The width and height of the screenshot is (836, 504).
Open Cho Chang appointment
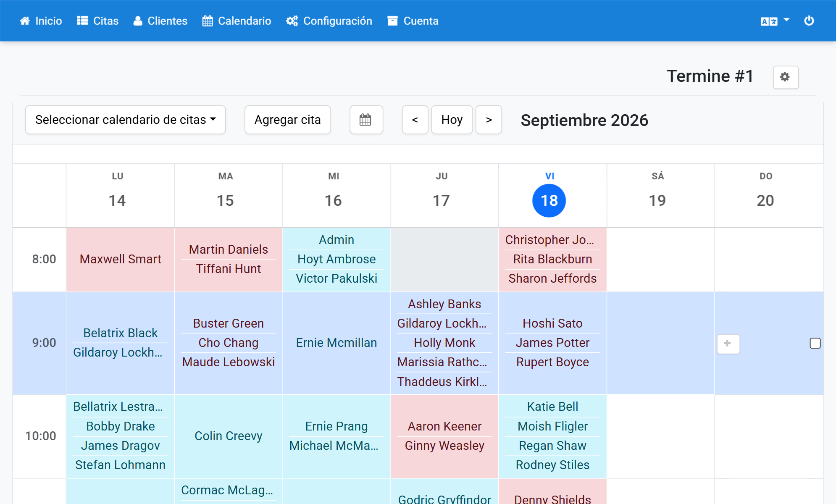pos(228,343)
